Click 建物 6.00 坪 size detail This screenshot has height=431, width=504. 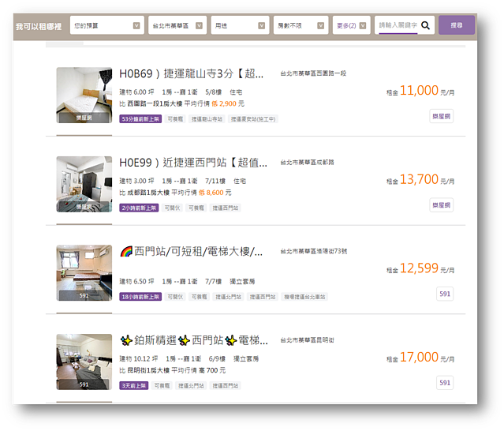(x=136, y=92)
